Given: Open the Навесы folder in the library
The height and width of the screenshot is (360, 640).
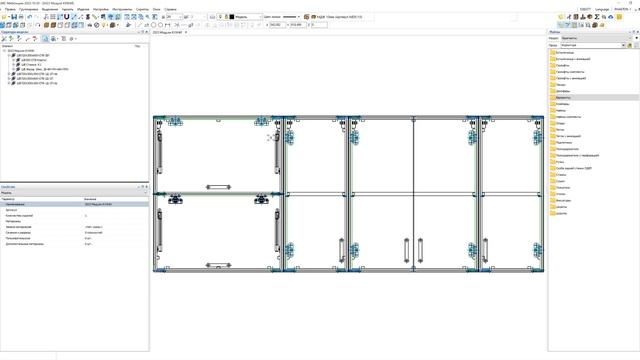Looking at the screenshot, I should point(561,110).
